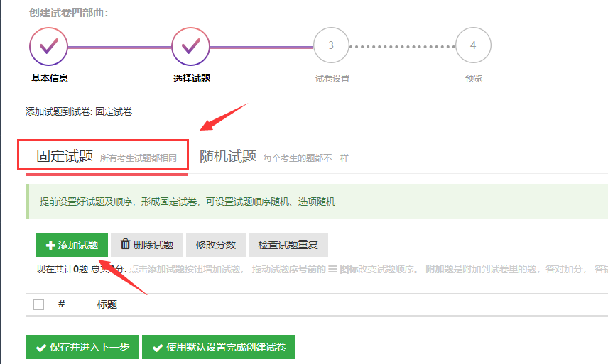Click the 修改分数 button

216,245
